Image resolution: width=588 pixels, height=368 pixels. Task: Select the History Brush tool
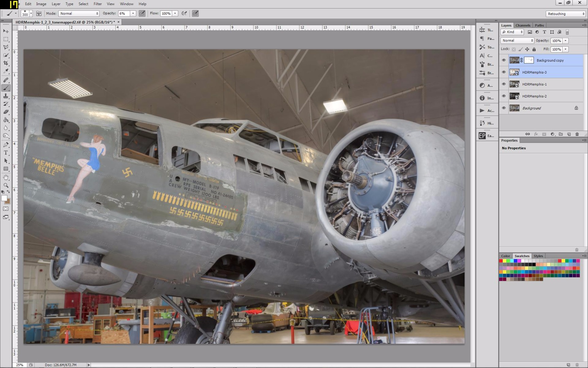click(x=6, y=104)
